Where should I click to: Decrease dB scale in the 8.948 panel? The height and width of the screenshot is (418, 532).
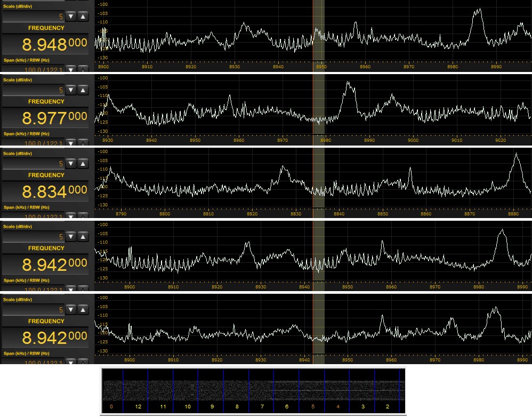(x=70, y=17)
